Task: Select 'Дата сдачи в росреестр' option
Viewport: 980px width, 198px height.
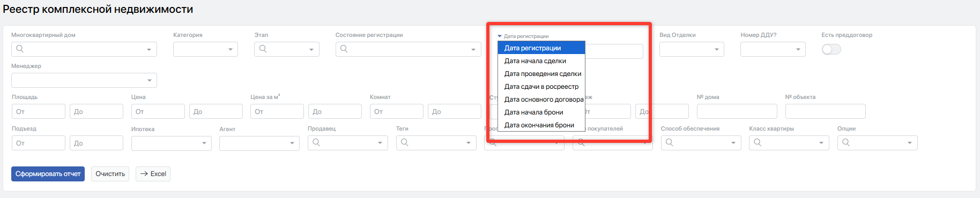Action: (x=541, y=87)
